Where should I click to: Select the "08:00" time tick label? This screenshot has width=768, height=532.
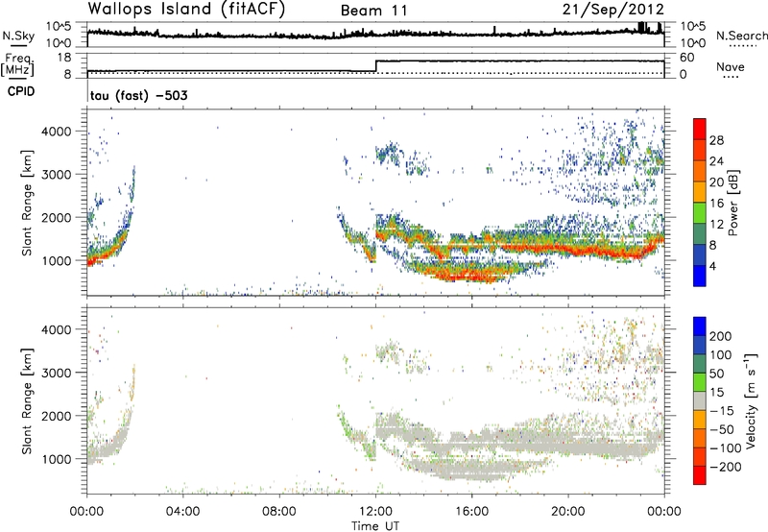279,512
